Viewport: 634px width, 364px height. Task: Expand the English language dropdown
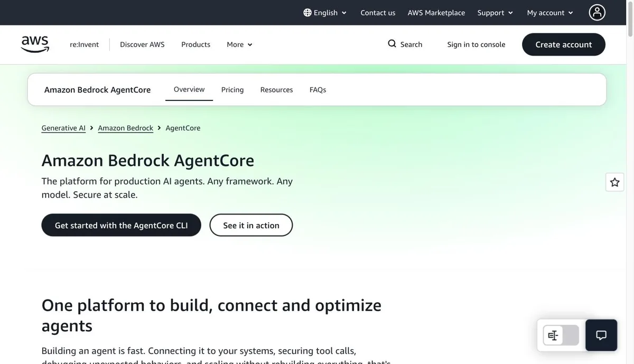click(325, 13)
